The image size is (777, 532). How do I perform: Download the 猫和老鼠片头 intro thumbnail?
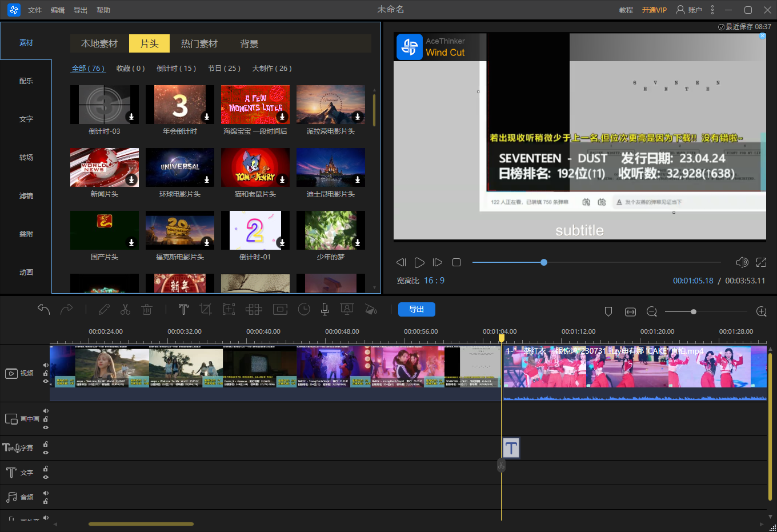[x=282, y=179]
